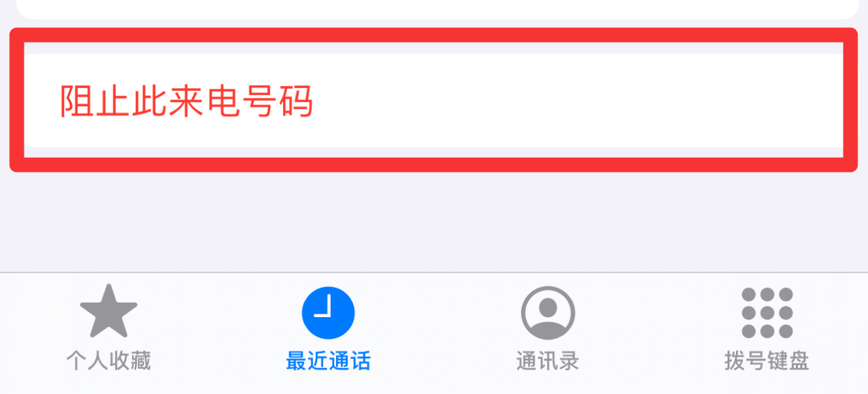
Task: Tap the nine-dot 拨号键盘 grid icon
Action: tap(767, 312)
